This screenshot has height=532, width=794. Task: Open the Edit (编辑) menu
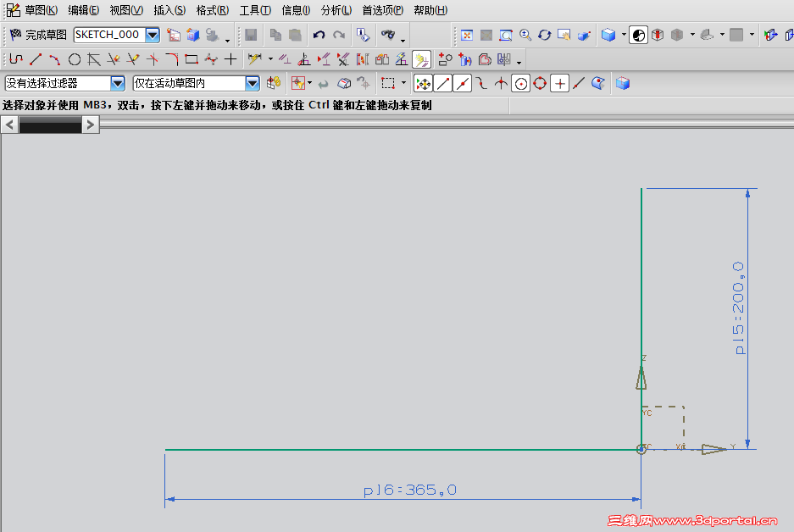[83, 10]
